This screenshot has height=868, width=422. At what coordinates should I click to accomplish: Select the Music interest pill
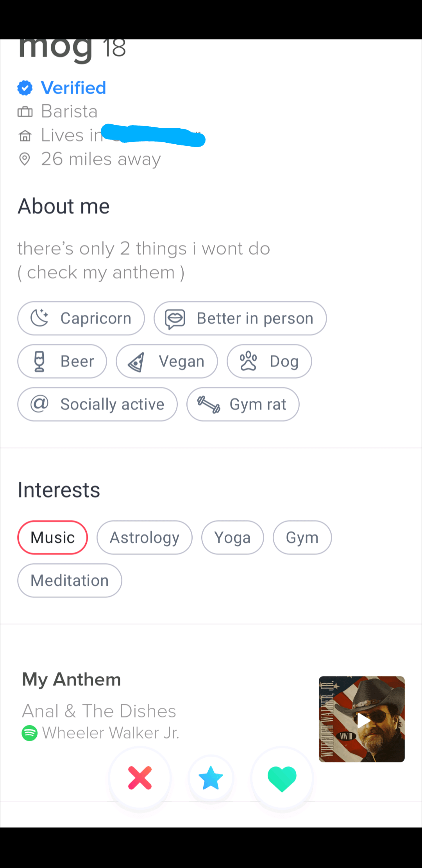tap(52, 537)
